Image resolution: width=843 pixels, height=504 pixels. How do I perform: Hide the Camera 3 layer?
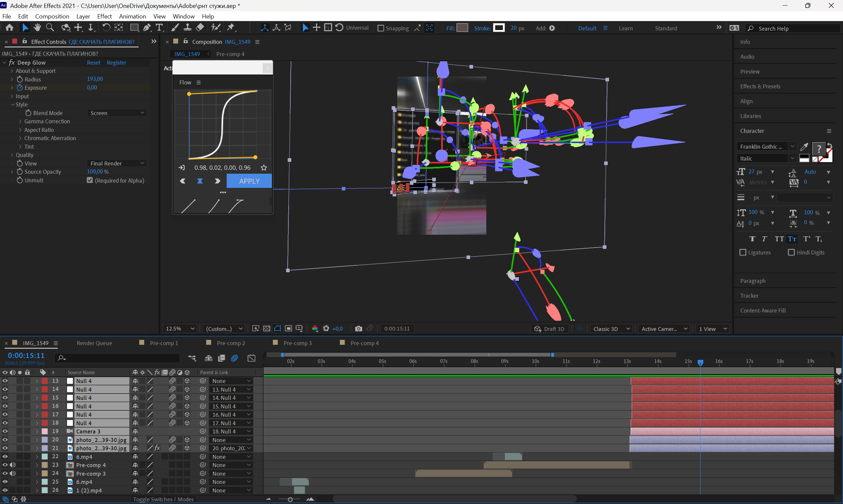pos(5,431)
